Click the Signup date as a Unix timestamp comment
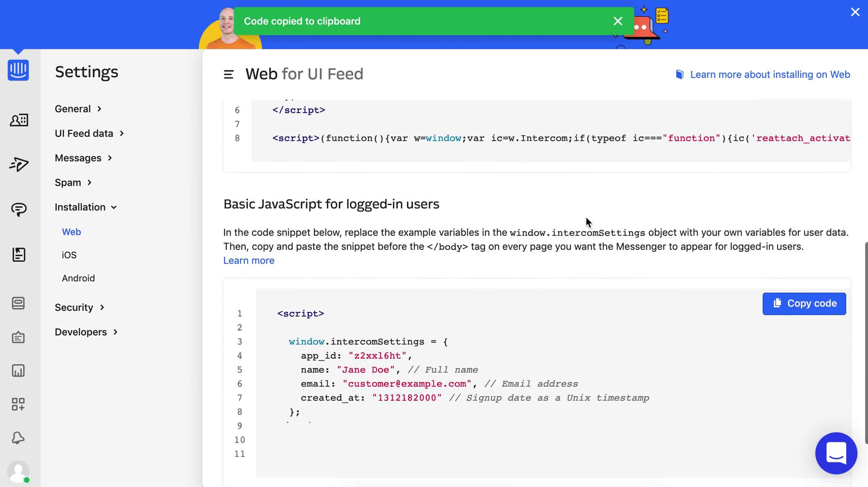868x487 pixels. click(x=549, y=398)
